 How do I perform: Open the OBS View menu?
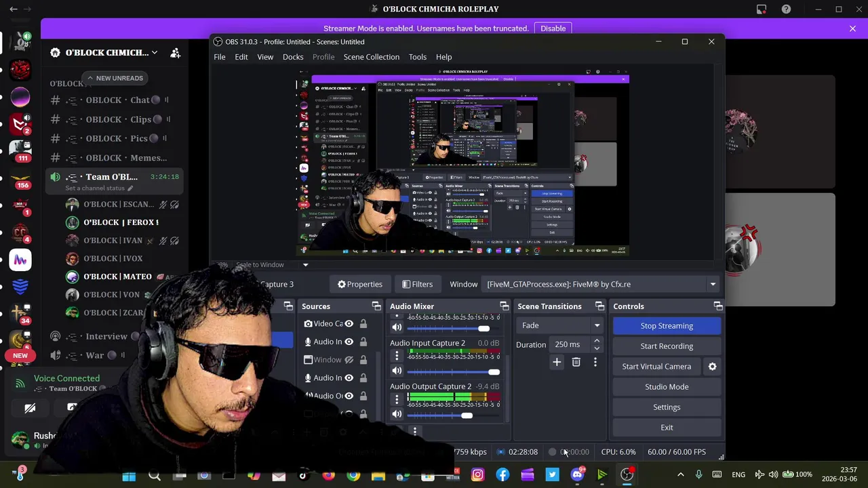click(x=265, y=57)
